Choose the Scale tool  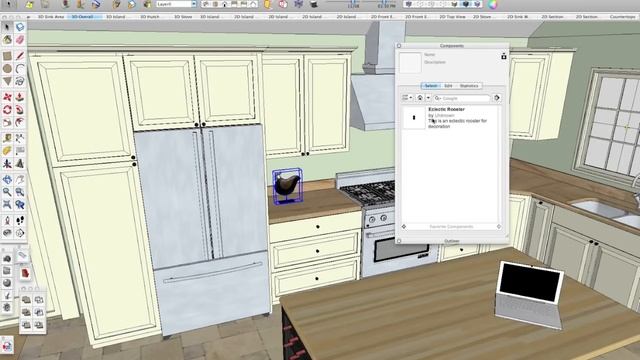click(7, 122)
